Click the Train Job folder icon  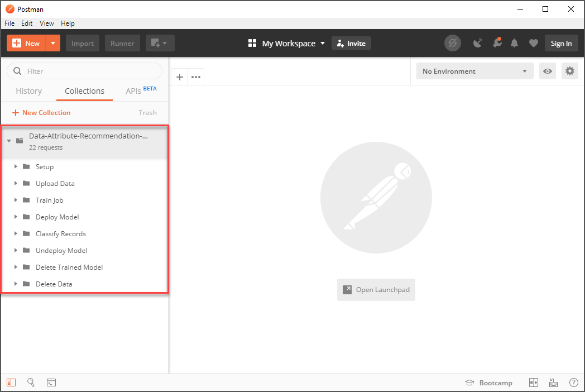tap(26, 200)
